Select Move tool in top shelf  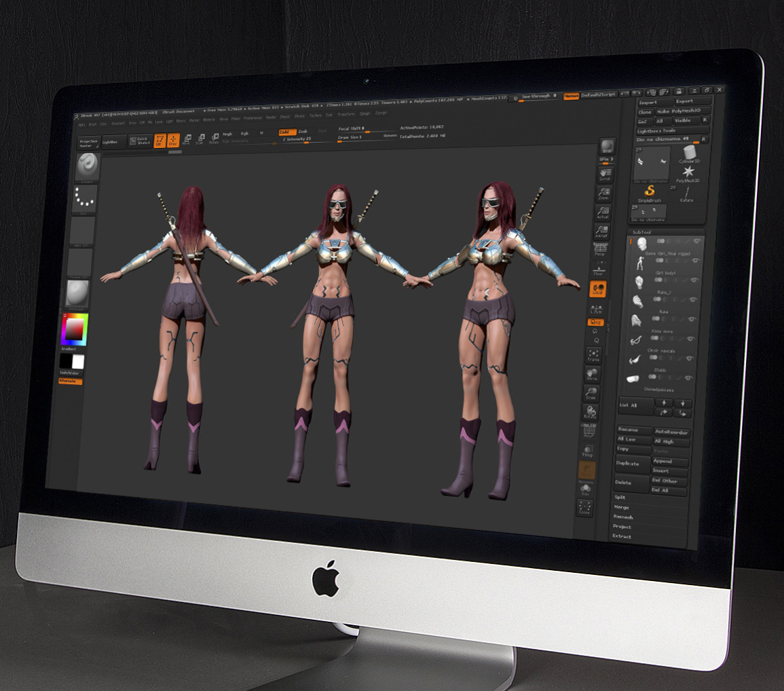tap(187, 140)
